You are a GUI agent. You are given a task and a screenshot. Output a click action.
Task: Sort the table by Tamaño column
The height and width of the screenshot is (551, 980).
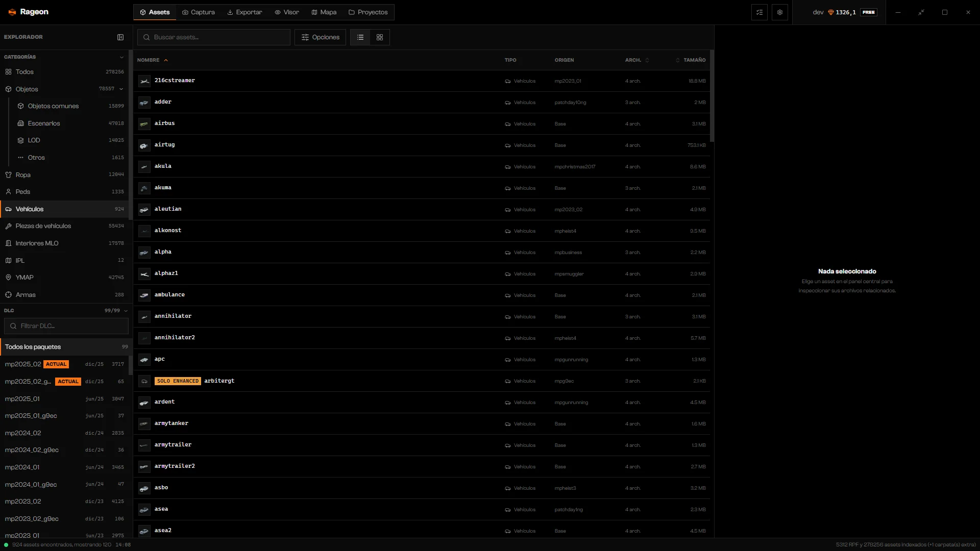pyautogui.click(x=691, y=60)
